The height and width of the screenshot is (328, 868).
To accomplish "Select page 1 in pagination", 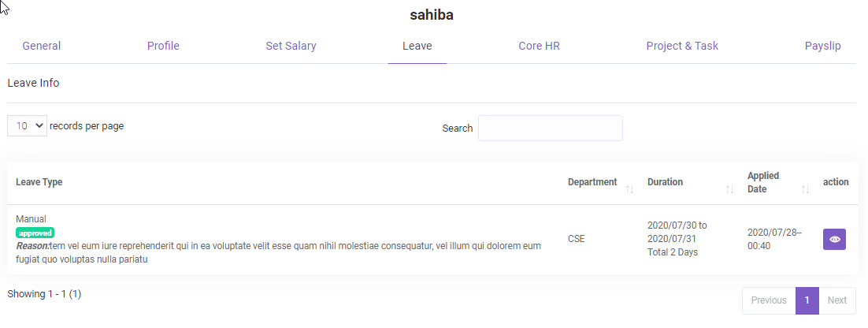I will coord(807,300).
